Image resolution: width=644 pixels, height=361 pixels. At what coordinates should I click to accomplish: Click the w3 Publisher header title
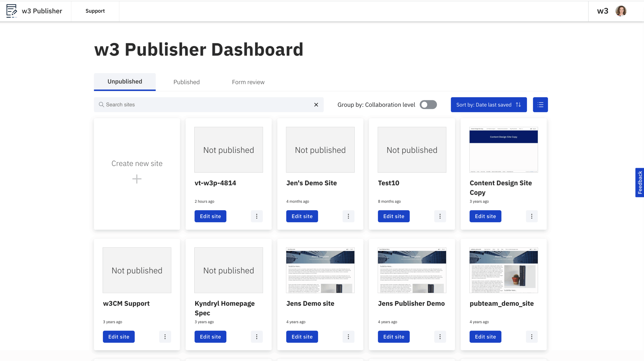[x=42, y=11]
